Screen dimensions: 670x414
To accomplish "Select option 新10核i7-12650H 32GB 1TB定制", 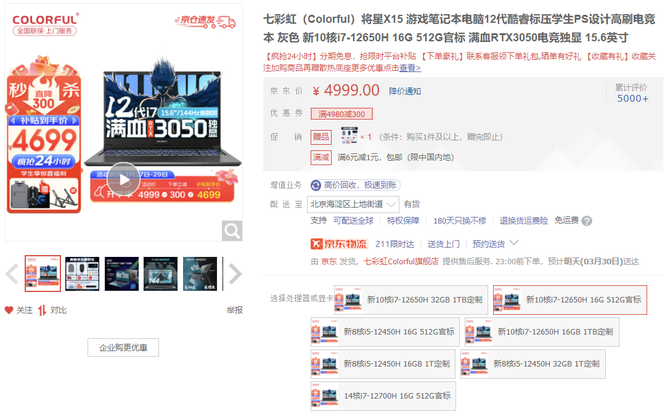I will click(x=411, y=300).
